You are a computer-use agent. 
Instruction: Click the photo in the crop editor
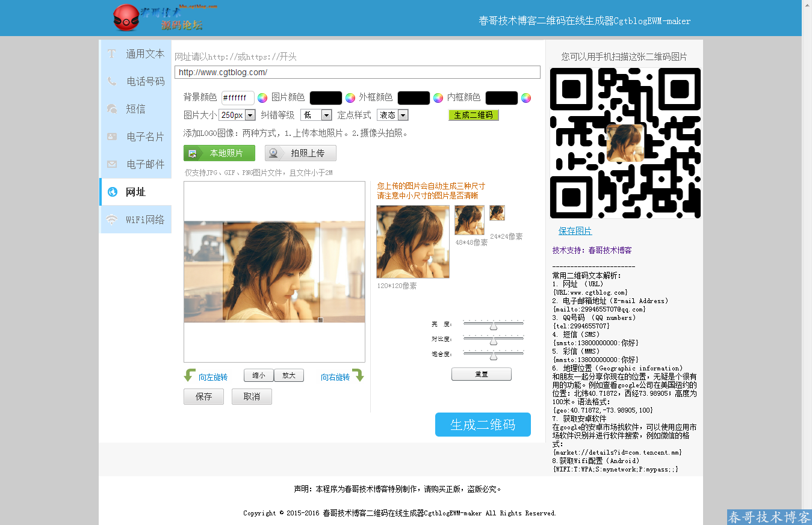(274, 271)
